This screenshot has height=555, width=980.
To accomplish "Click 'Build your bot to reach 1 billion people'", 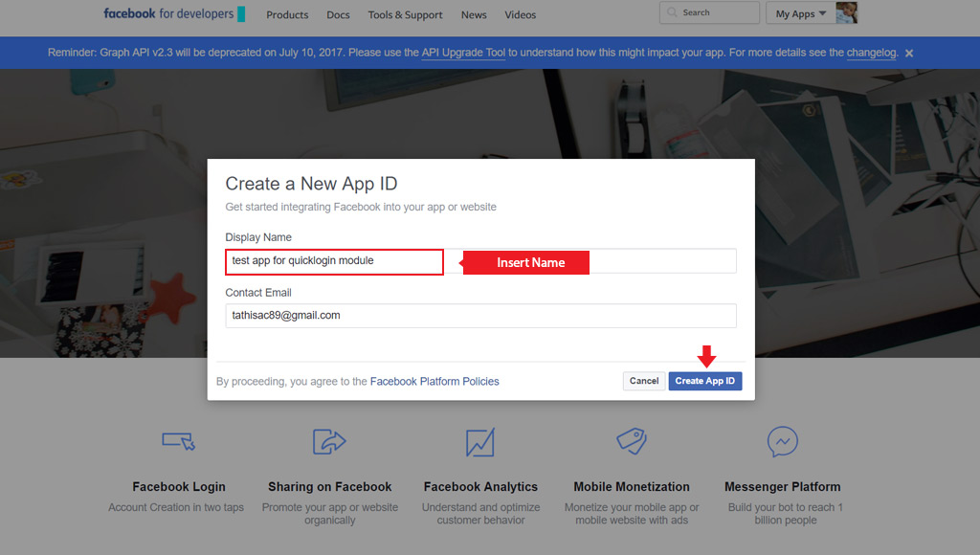I will tap(785, 514).
